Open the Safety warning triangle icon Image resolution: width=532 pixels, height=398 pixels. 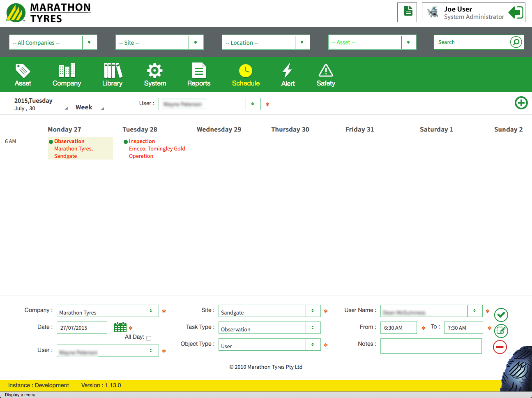coord(326,71)
